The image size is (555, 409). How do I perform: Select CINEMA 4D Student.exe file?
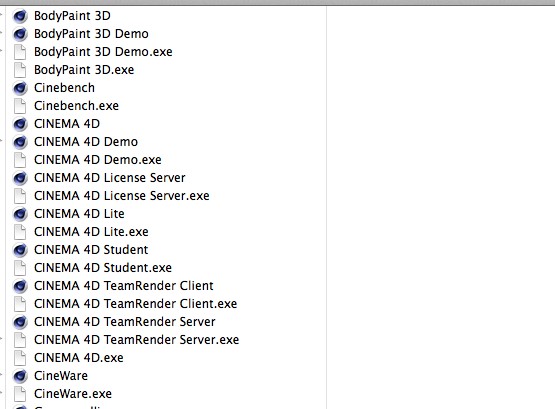click(103, 268)
